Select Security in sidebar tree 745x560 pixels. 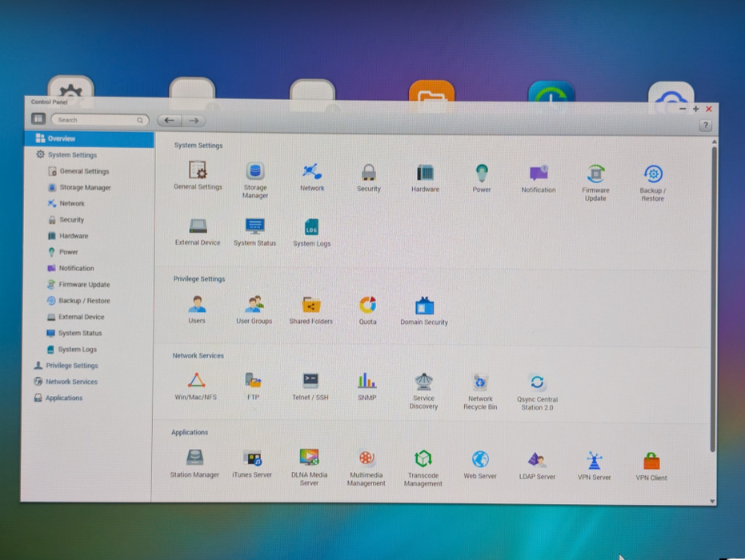click(x=71, y=220)
